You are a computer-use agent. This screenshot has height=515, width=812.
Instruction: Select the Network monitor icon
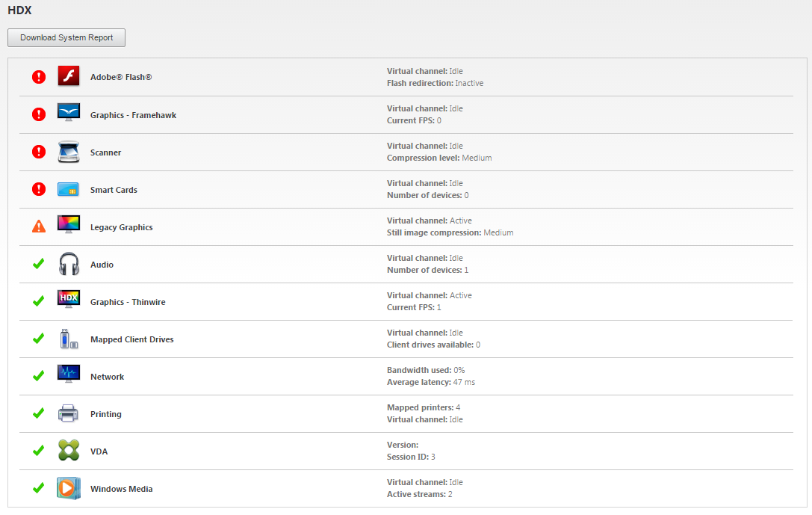pos(69,376)
